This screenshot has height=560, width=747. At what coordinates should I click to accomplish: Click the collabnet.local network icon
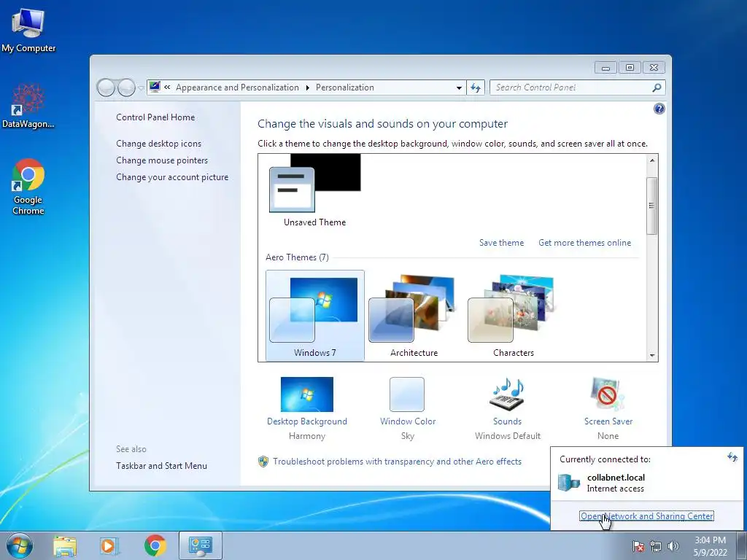(x=569, y=483)
